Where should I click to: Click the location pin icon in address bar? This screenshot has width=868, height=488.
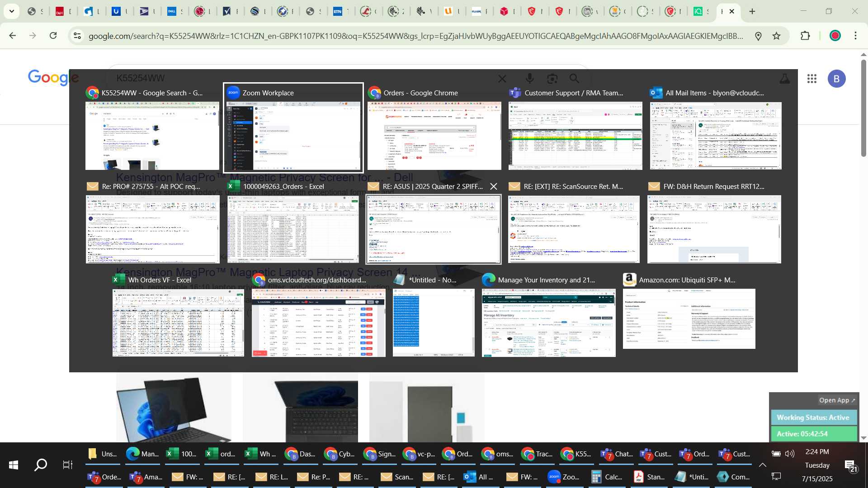758,36
